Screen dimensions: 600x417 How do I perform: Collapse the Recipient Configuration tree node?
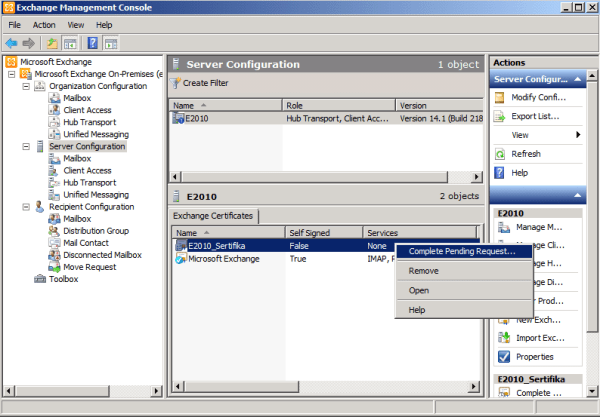pyautogui.click(x=26, y=207)
